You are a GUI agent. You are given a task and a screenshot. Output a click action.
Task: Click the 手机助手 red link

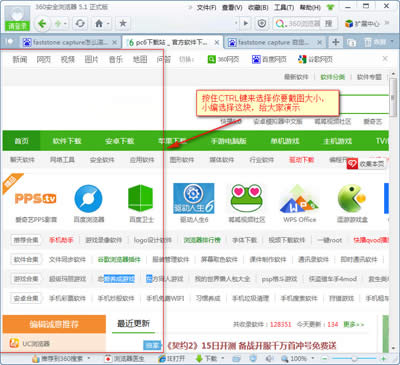coord(61,240)
